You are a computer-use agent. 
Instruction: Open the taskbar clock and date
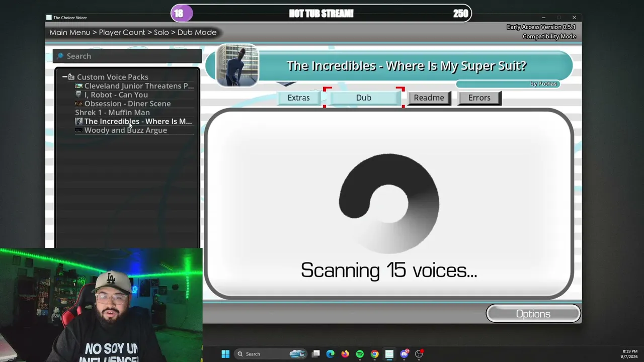click(x=630, y=353)
